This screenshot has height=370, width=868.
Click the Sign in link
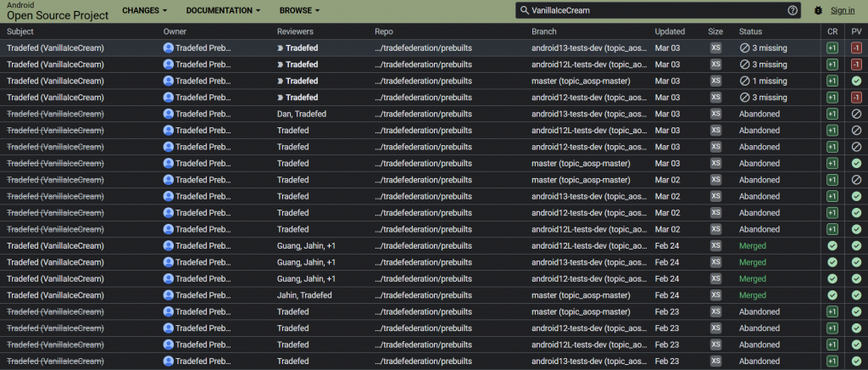pyautogui.click(x=843, y=10)
